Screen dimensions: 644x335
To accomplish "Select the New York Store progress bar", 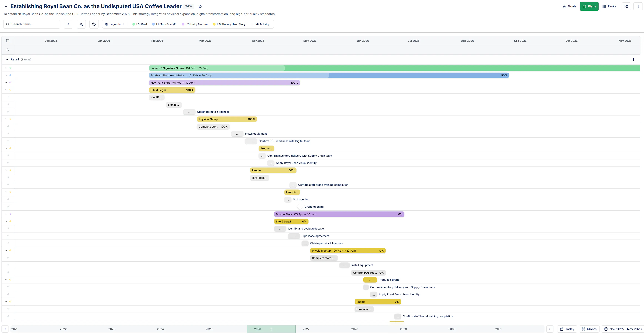I will pos(224,83).
